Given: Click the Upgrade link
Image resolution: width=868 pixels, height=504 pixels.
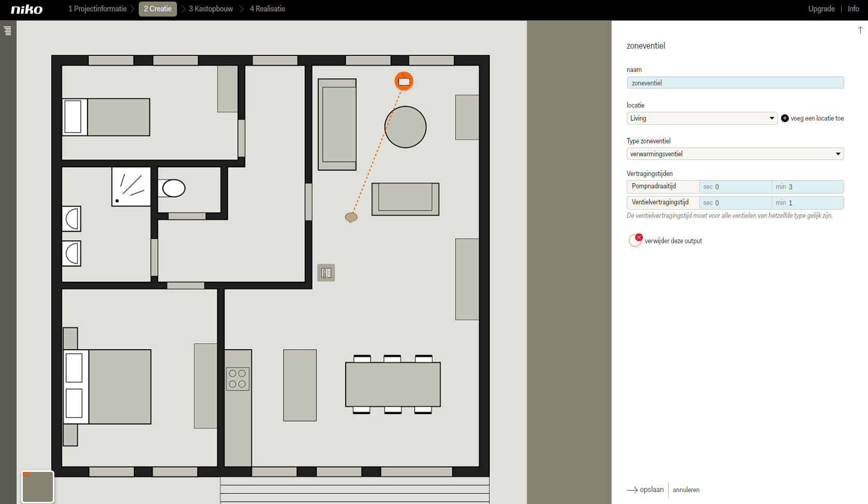Looking at the screenshot, I should pos(821,9).
